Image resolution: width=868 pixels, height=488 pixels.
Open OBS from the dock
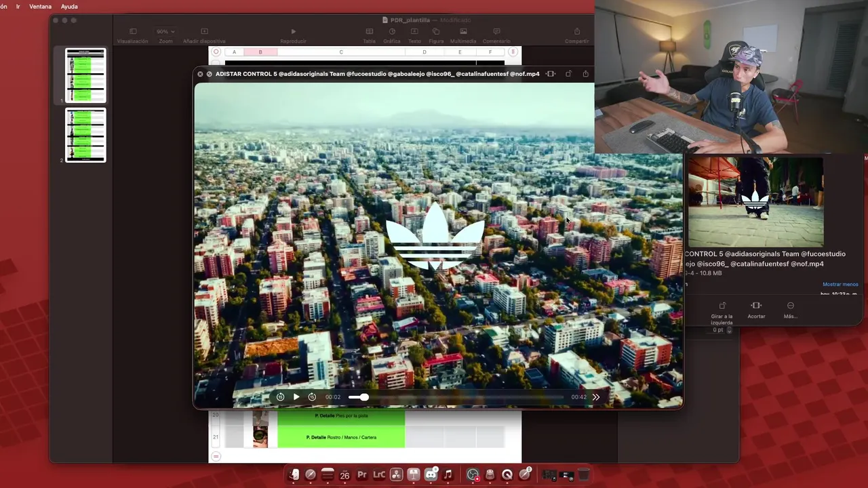pyautogui.click(x=473, y=475)
